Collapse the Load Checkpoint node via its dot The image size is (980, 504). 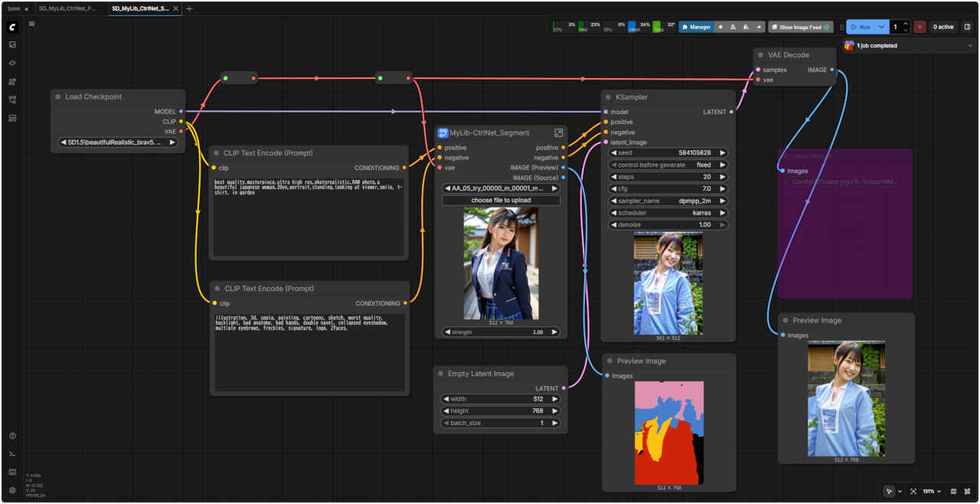pyautogui.click(x=57, y=97)
